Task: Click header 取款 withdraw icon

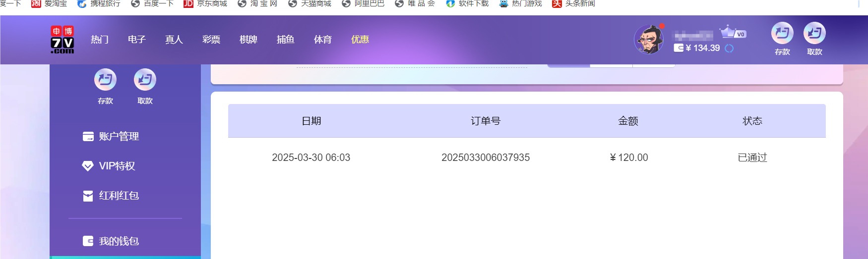Action: (x=814, y=33)
